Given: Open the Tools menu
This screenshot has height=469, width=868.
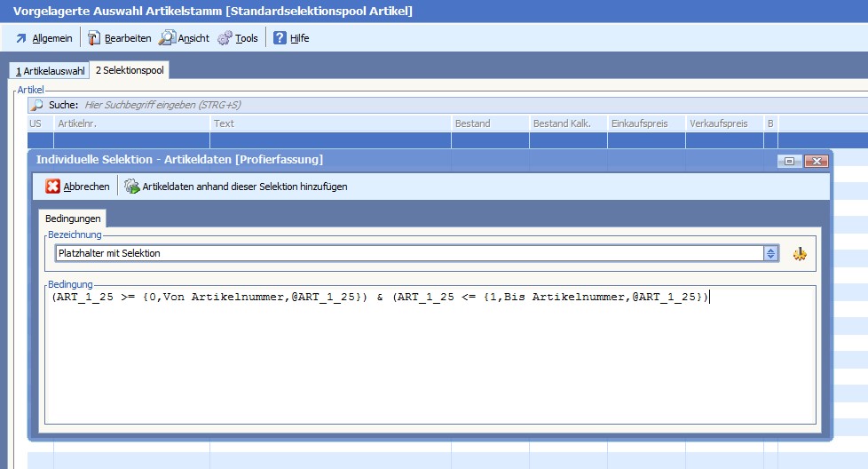Looking at the screenshot, I should point(238,38).
